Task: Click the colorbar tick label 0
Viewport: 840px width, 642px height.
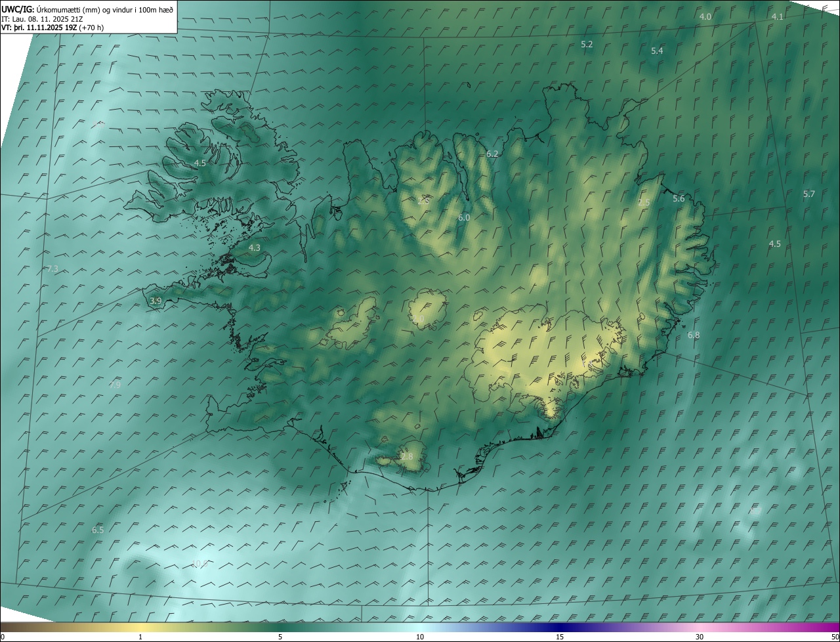Action: (3, 637)
